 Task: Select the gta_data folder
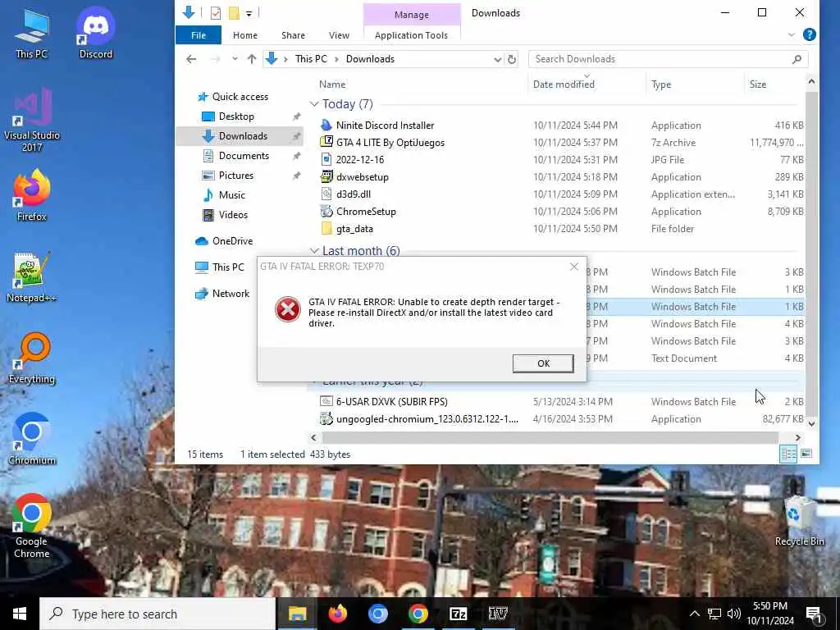click(x=354, y=229)
